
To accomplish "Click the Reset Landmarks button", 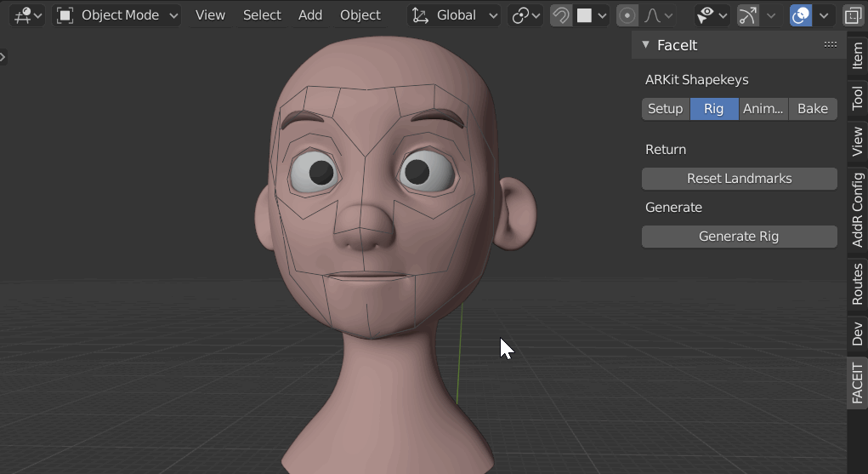I will pos(739,179).
